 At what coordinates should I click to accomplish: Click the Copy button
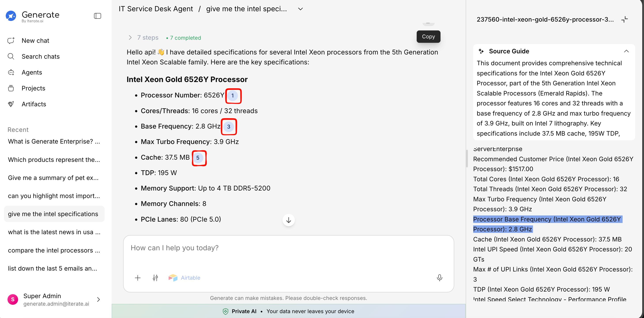point(428,36)
